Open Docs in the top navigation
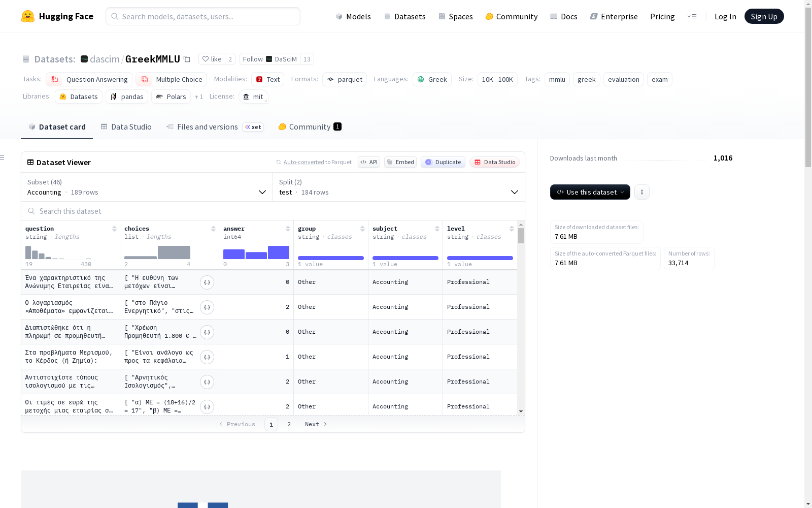 click(x=563, y=16)
